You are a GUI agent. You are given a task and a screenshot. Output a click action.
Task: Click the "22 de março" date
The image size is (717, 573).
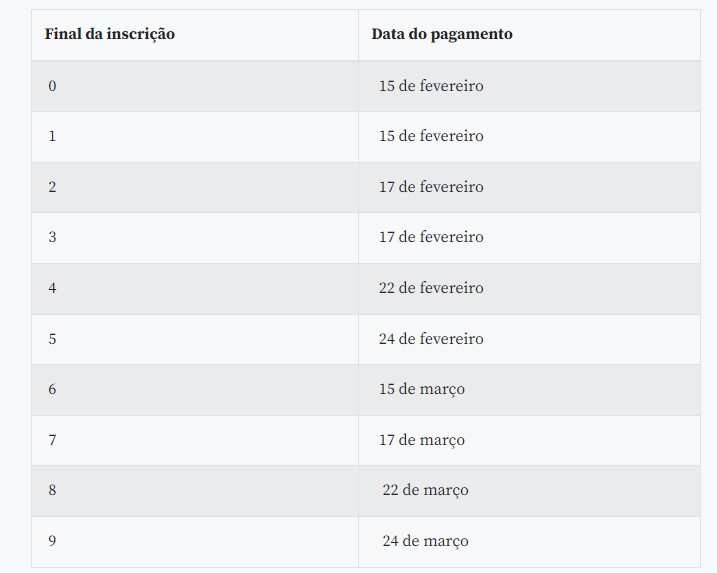pyautogui.click(x=425, y=490)
